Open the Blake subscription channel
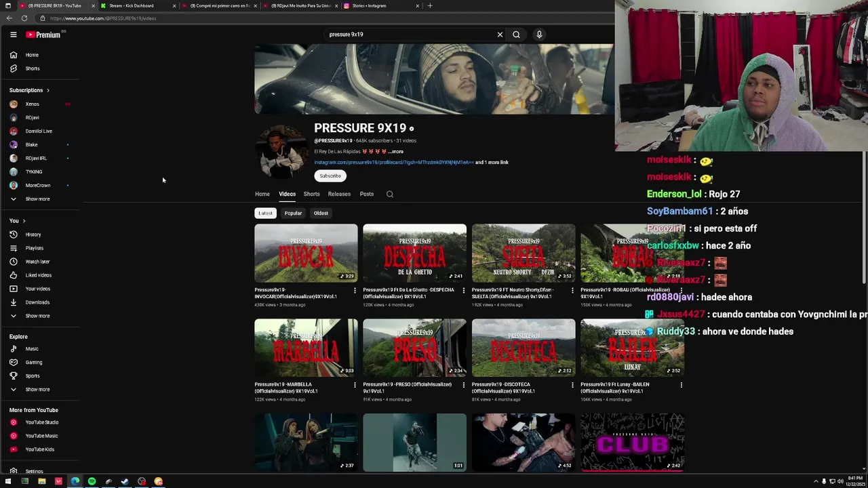868x488 pixels. tap(41, 145)
